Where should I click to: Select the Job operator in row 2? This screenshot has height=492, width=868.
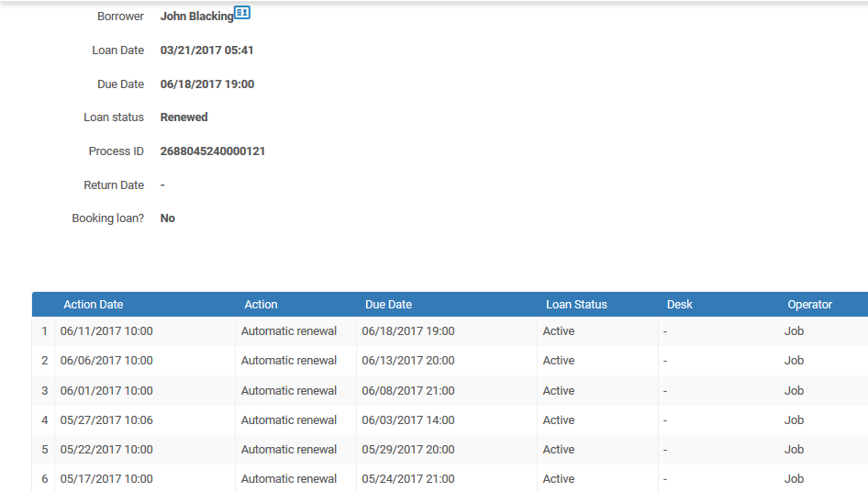click(794, 361)
